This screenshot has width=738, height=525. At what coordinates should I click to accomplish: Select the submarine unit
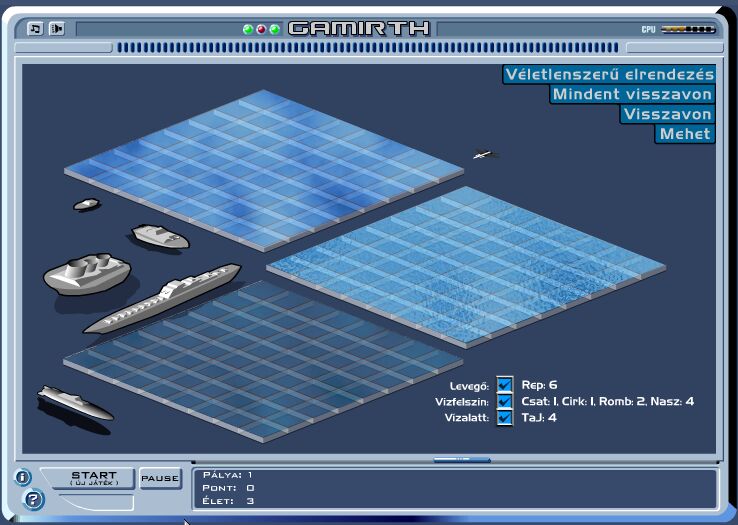tap(75, 403)
